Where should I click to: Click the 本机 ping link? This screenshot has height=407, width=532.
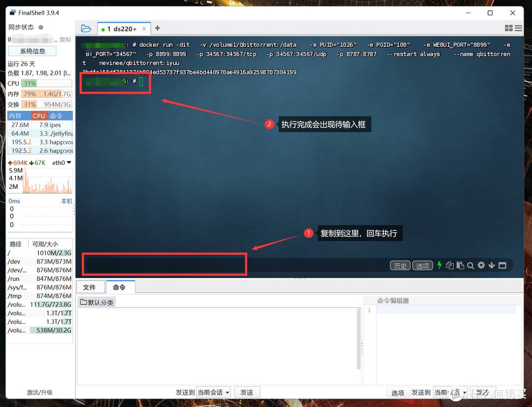tap(66, 201)
